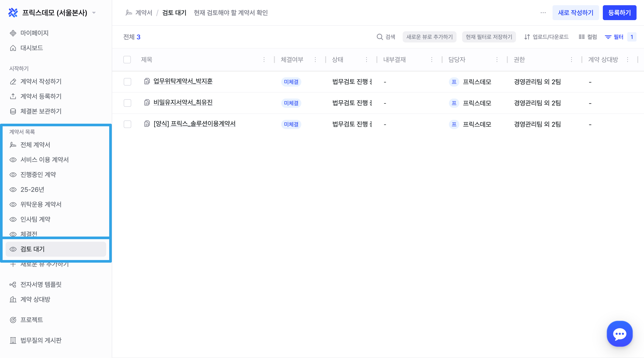The width and height of the screenshot is (644, 358).
Task: Open the 제목 column options menu
Action: coord(264,59)
